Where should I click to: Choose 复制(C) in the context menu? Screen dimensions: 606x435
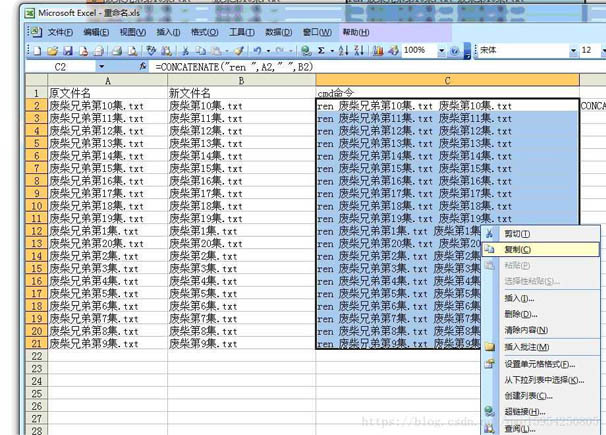[x=518, y=249]
